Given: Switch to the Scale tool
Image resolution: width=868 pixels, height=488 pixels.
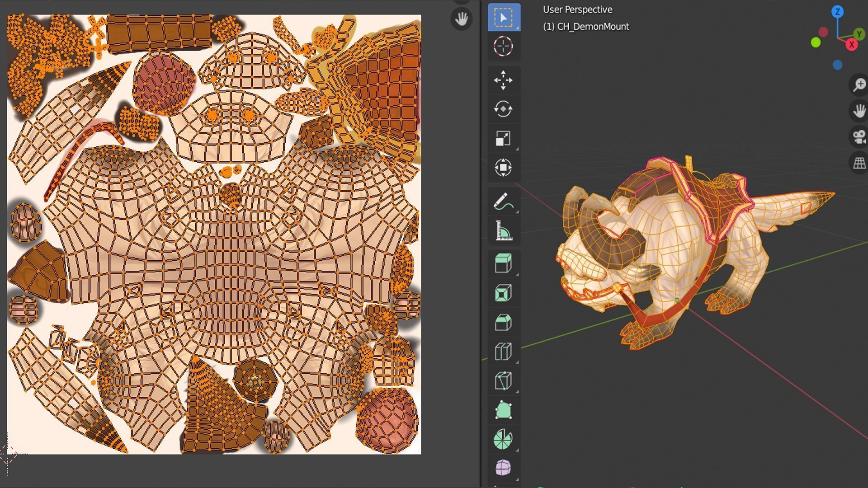Looking at the screenshot, I should [x=504, y=138].
